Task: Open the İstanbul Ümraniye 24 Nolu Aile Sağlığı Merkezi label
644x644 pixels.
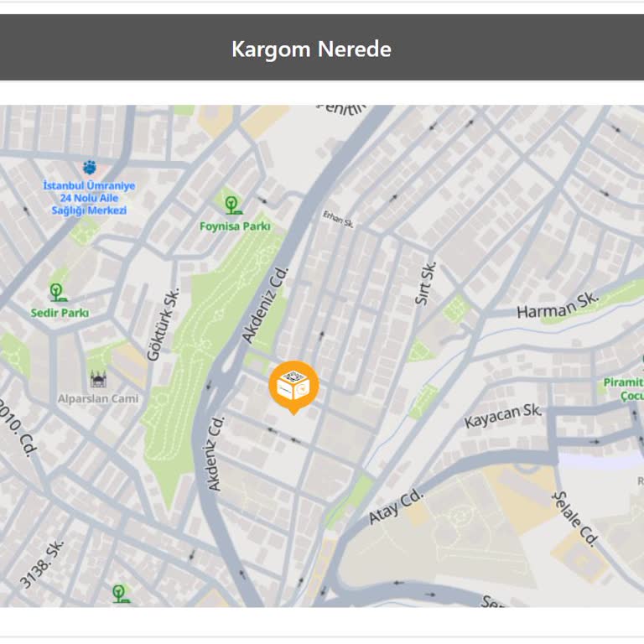Action: [89, 198]
